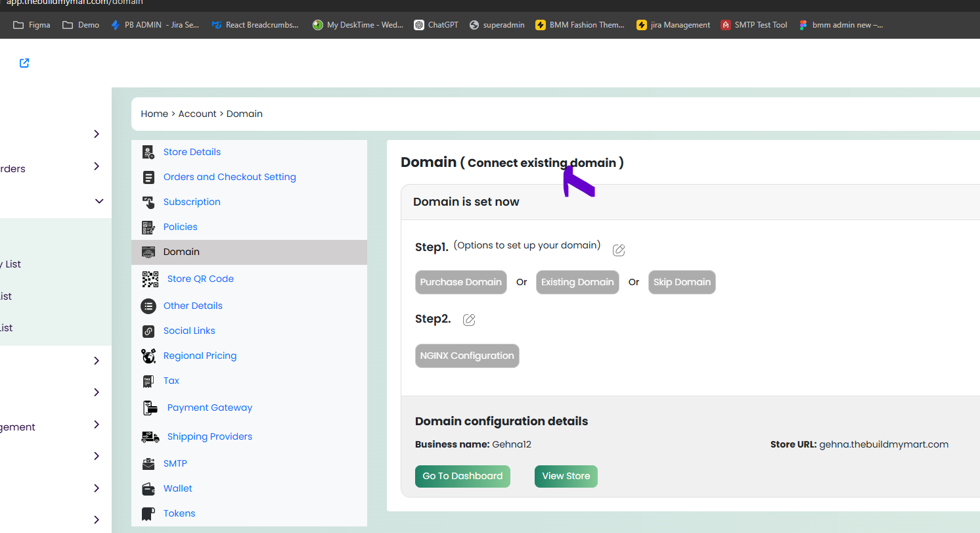Expand the sidebar chevron beside "rders"
The image size is (980, 533).
97,166
